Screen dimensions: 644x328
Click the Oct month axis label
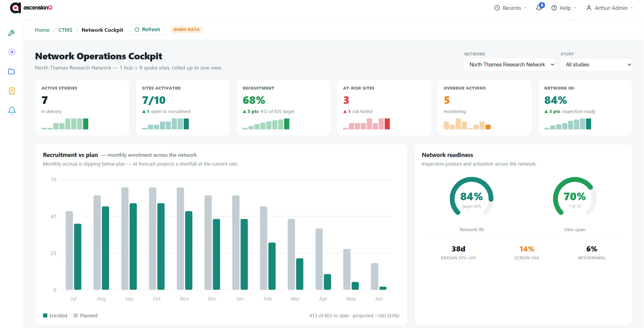pos(157,299)
